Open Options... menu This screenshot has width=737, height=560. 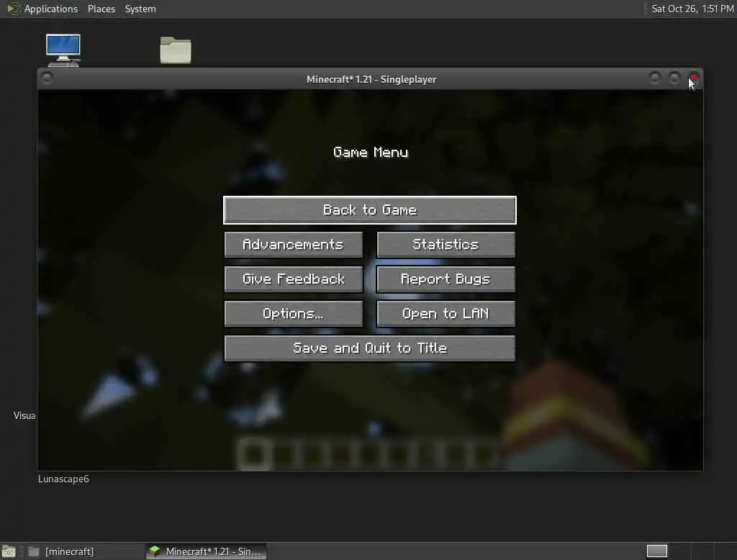pyautogui.click(x=294, y=314)
